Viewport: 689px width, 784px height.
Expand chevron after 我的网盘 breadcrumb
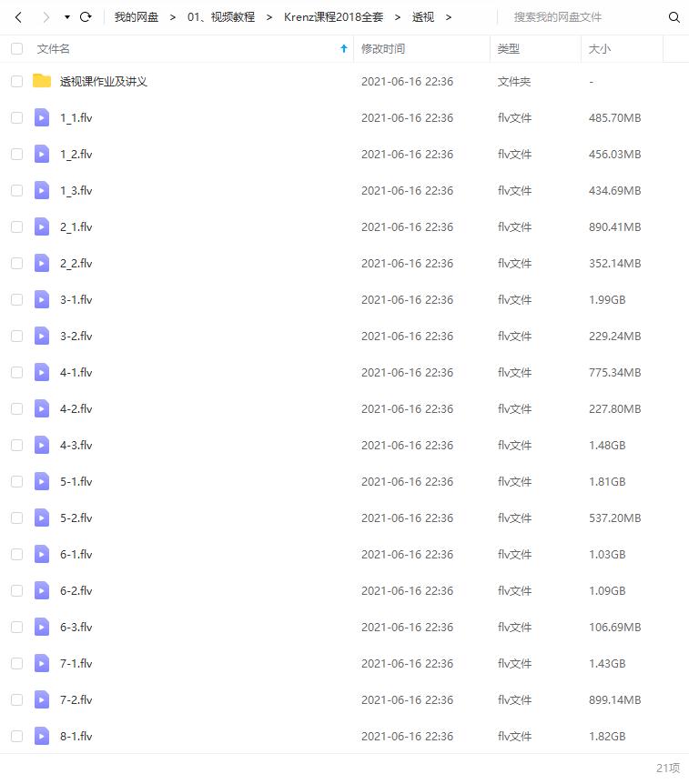click(173, 17)
